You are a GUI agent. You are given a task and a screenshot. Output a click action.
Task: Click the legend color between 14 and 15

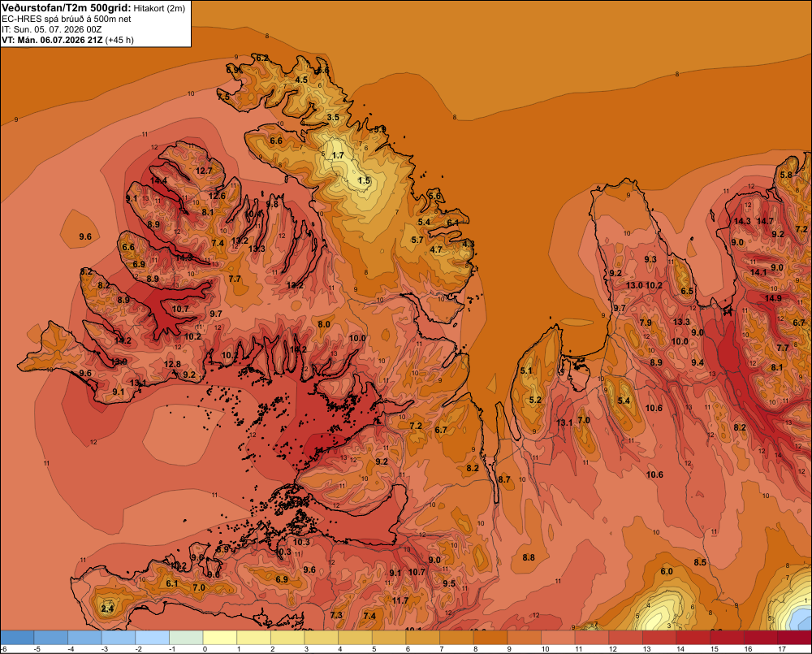(x=693, y=638)
